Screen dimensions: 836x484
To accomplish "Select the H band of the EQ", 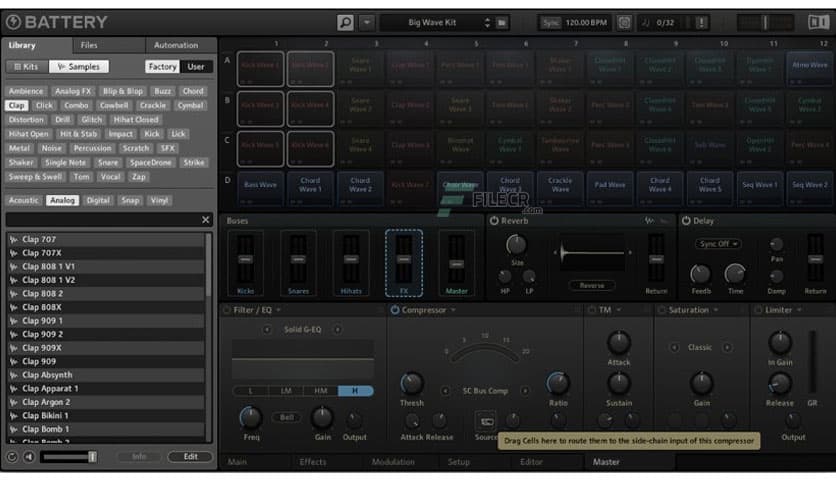I will 355,391.
